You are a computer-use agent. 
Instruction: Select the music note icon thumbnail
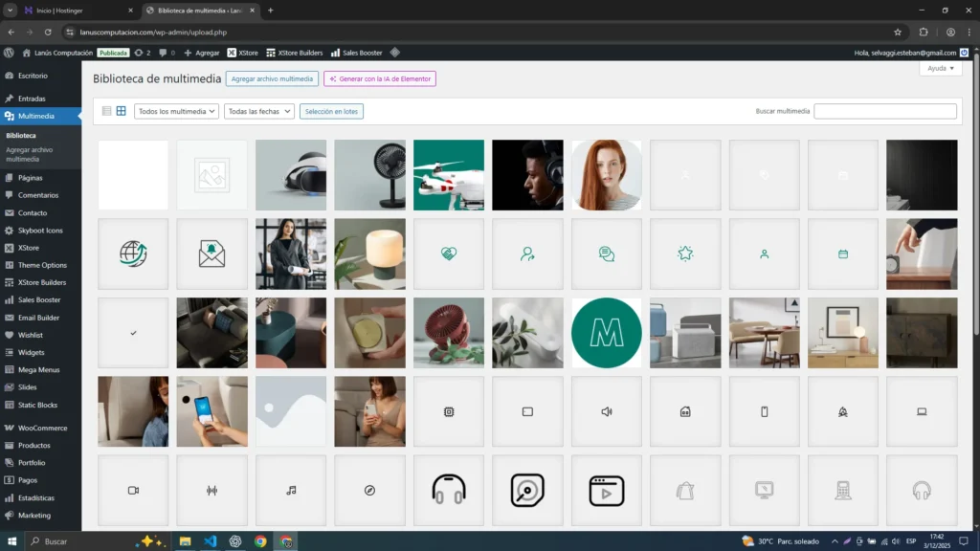291,490
